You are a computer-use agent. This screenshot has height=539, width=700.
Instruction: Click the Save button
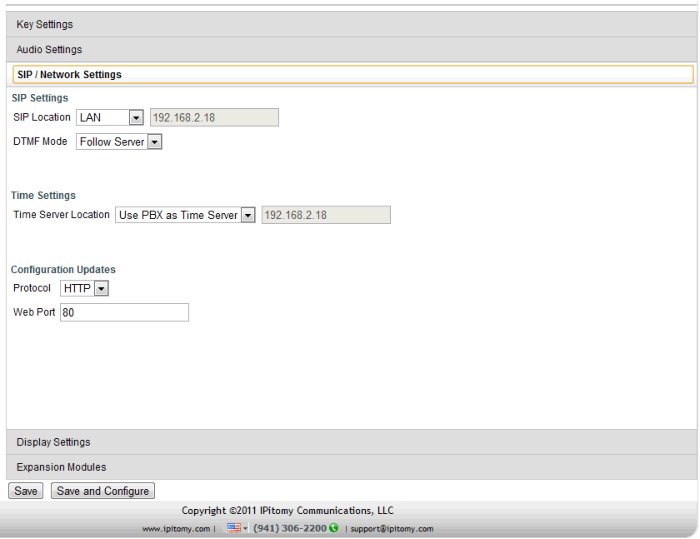25,491
